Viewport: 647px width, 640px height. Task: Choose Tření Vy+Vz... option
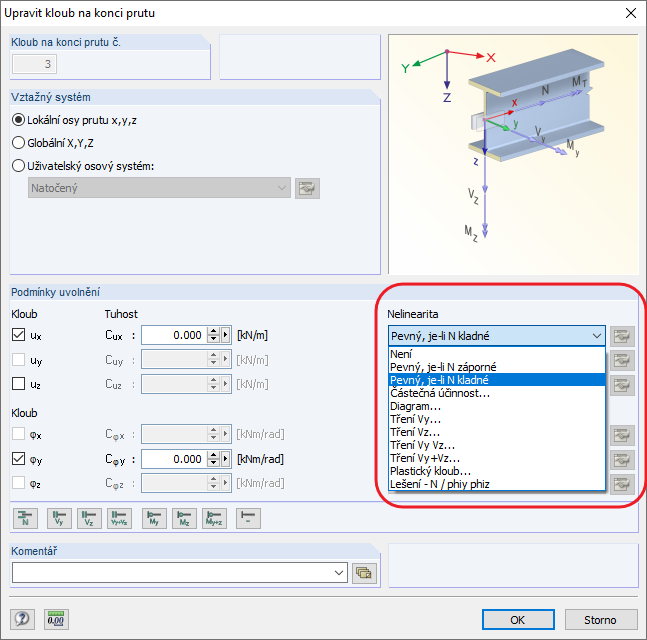[497, 458]
